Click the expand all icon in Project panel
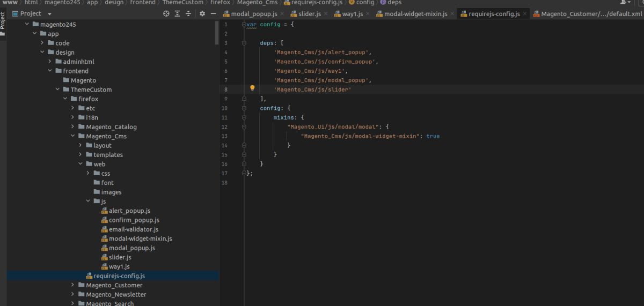 coord(177,13)
